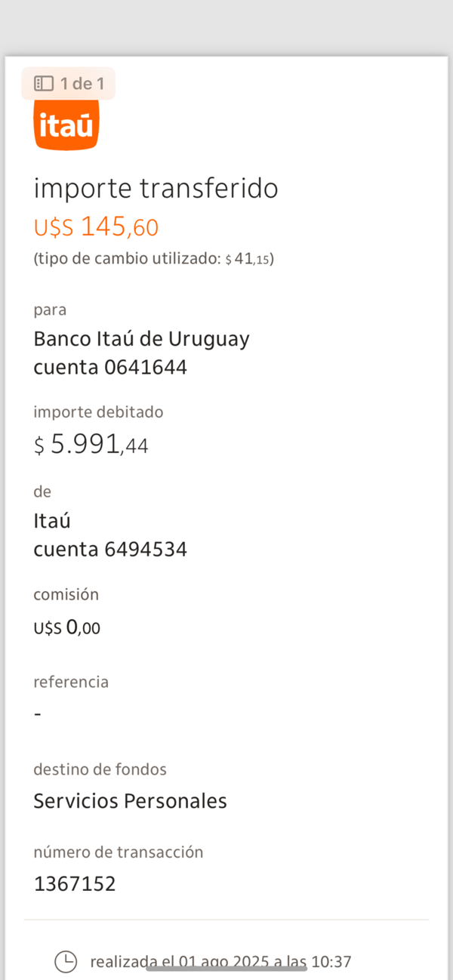Tap the orange Itaú logo
453x980 pixels.
[x=66, y=126]
